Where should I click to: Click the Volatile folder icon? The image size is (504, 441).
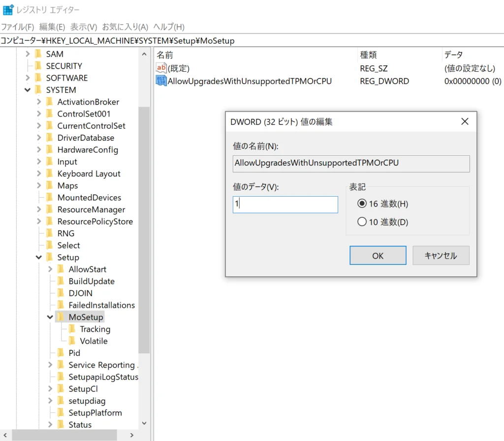(72, 341)
